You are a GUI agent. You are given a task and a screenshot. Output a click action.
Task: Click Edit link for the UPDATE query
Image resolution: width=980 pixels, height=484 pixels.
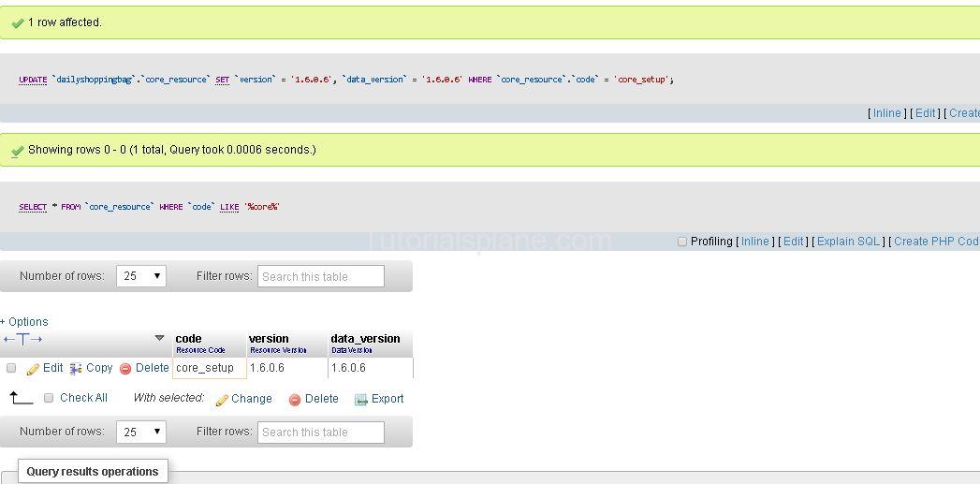925,113
